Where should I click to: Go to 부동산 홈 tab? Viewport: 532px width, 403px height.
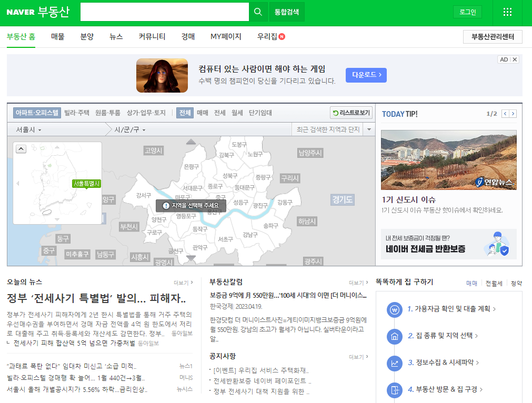21,37
